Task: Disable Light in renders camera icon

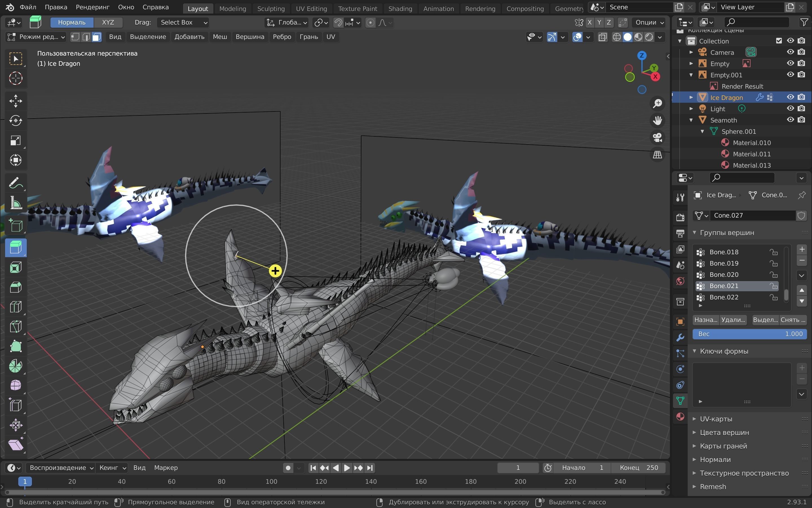Action: 801,109
